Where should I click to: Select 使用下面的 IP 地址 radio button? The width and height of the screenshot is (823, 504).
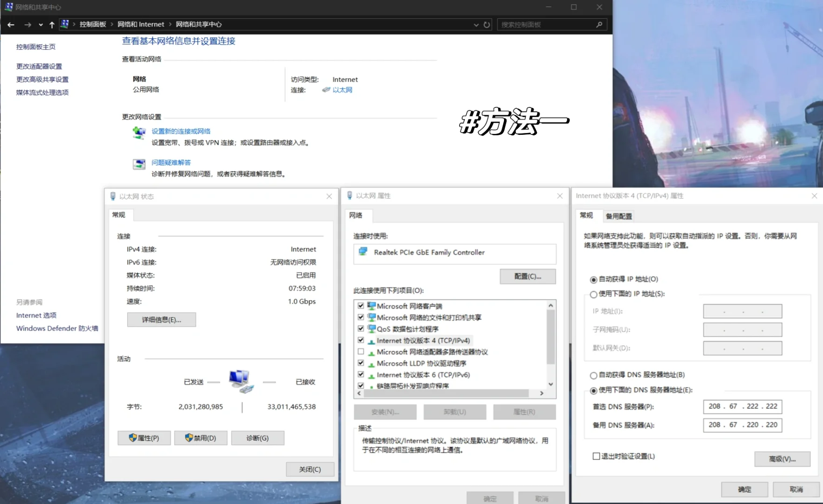pyautogui.click(x=593, y=294)
